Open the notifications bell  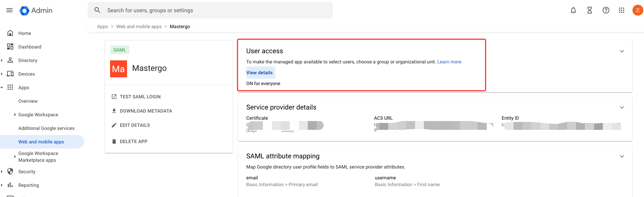tap(573, 10)
